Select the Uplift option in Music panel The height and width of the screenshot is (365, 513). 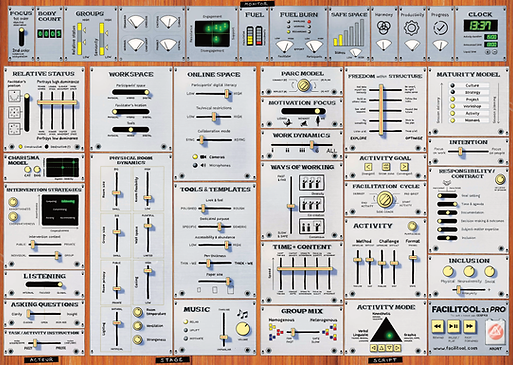(x=186, y=330)
